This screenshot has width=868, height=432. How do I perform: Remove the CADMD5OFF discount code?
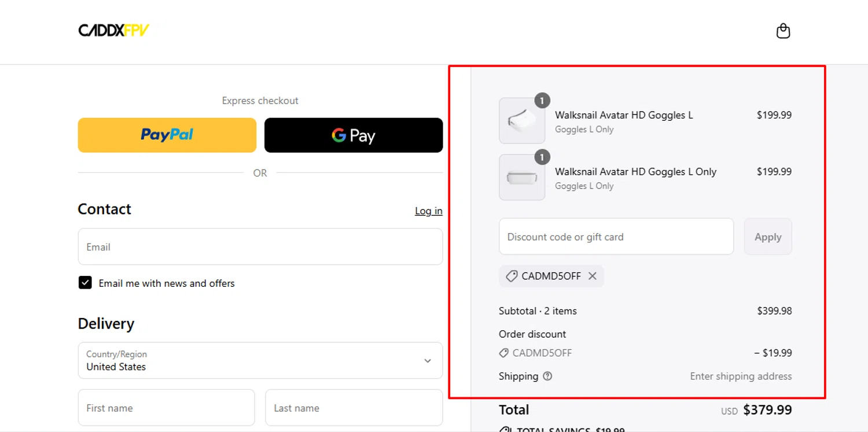tap(592, 276)
